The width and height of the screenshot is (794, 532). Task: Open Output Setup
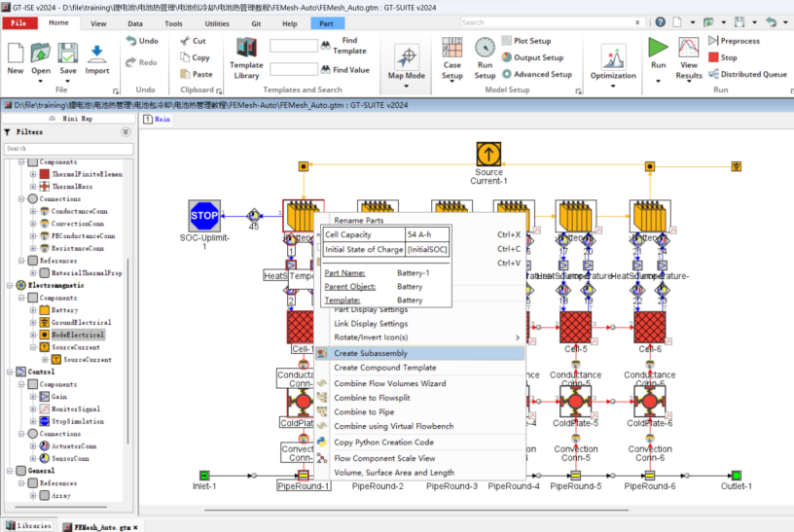pyautogui.click(x=532, y=57)
